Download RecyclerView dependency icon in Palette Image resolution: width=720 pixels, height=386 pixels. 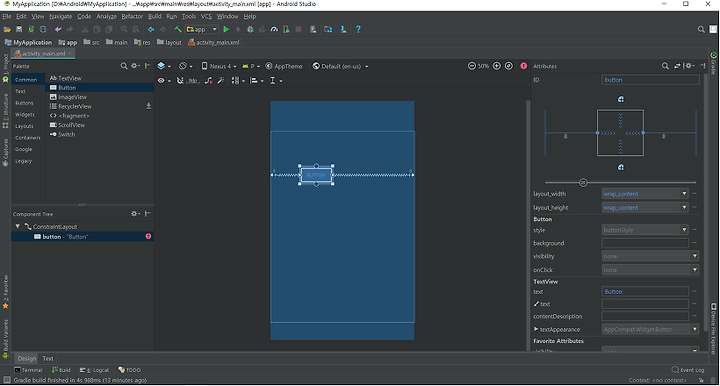148,106
